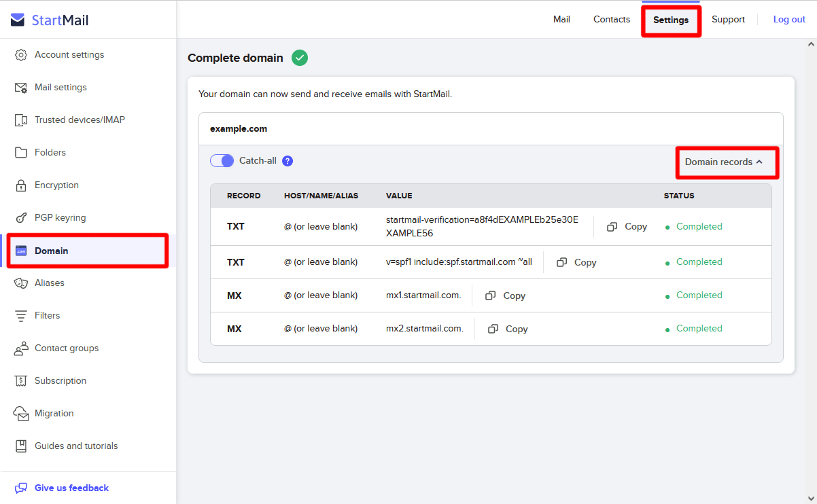Viewport: 817px width, 504px height.
Task: Click the example.com domain name
Action: tap(239, 129)
